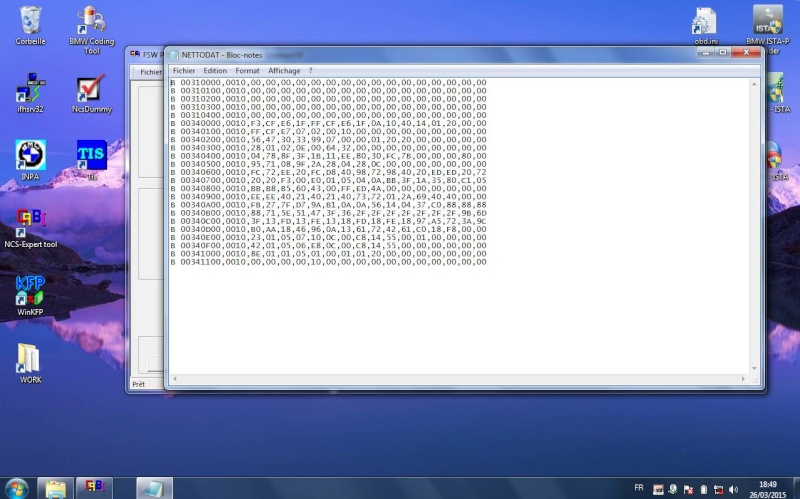
Task: Open the Edition menu in Notepad
Action: 215,71
